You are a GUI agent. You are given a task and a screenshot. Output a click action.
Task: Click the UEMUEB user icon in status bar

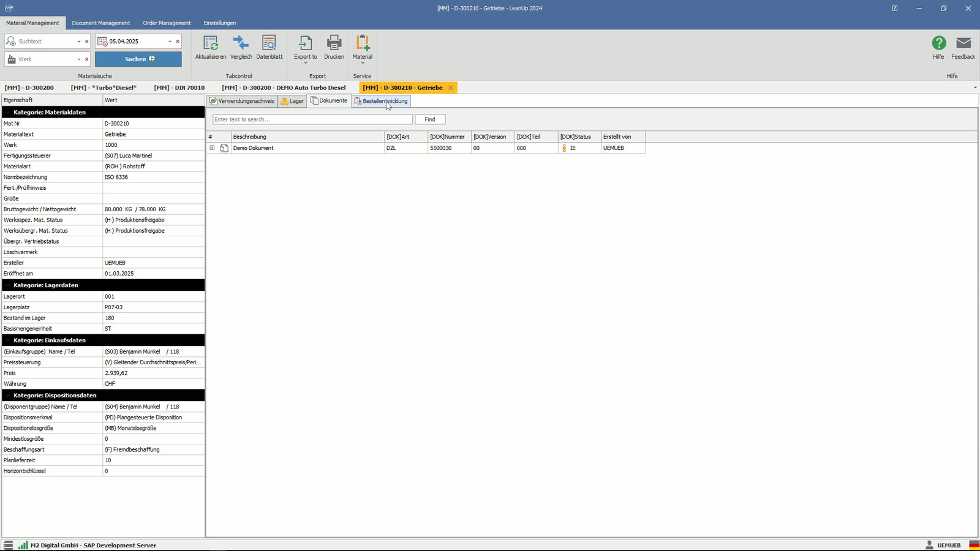click(929, 545)
